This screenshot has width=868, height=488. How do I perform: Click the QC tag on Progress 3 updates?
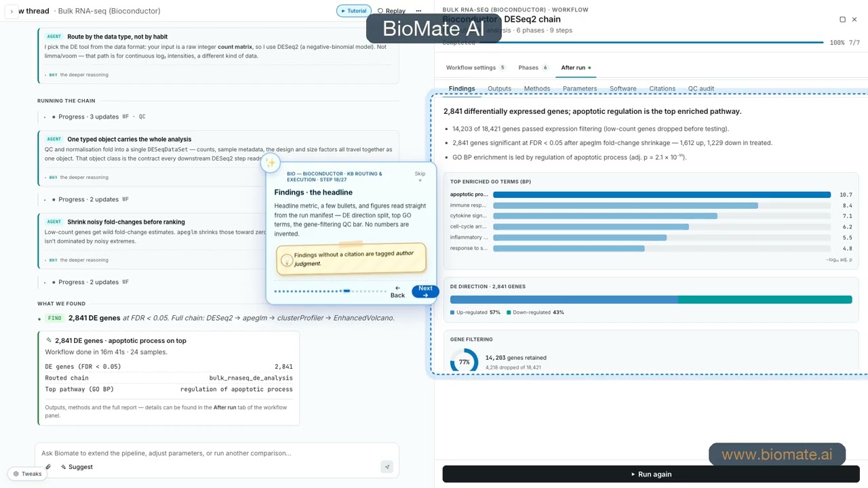point(142,117)
